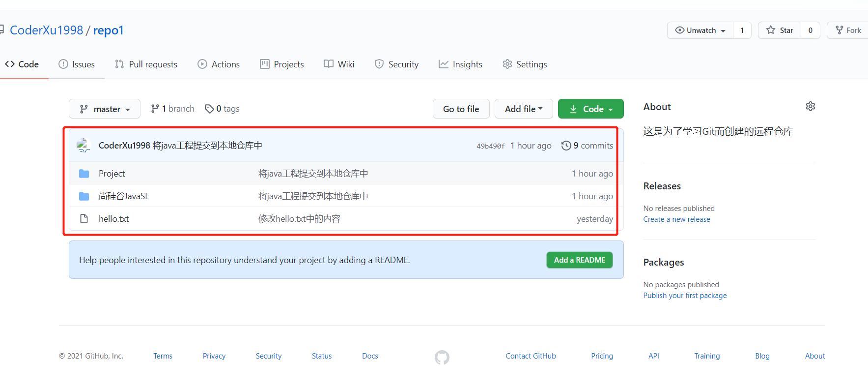Open the Security tab
The height and width of the screenshot is (390, 868).
(396, 64)
